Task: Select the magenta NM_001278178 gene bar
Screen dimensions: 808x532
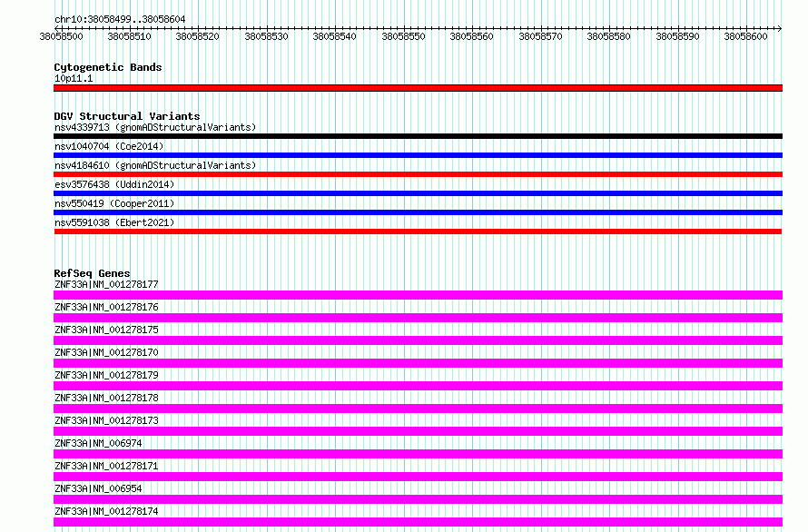Action: tap(418, 409)
